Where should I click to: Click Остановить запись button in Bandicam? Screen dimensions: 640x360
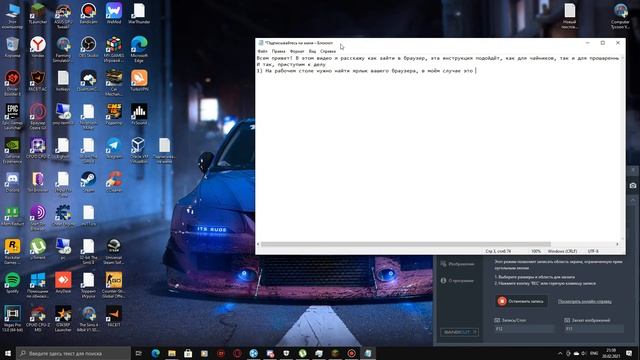click(x=521, y=301)
